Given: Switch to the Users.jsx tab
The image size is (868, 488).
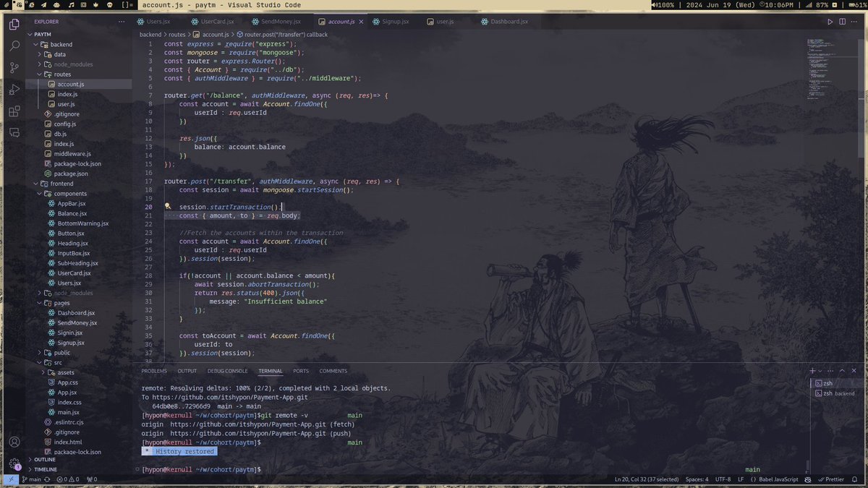Looking at the screenshot, I should [x=158, y=22].
